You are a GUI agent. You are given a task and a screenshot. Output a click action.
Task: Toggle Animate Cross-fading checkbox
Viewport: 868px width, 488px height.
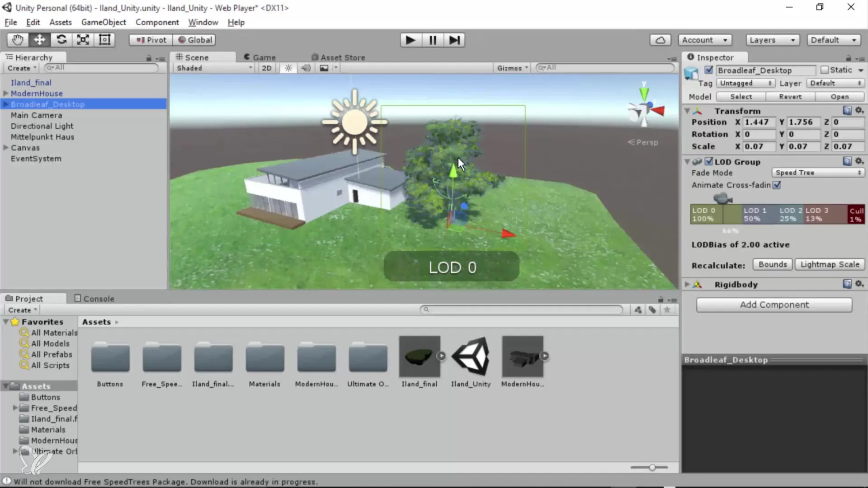click(x=777, y=185)
